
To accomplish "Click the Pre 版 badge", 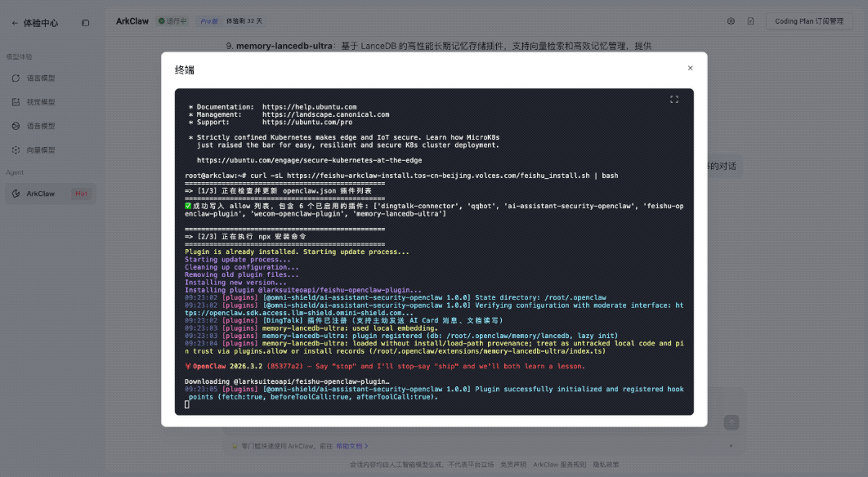I will 209,21.
